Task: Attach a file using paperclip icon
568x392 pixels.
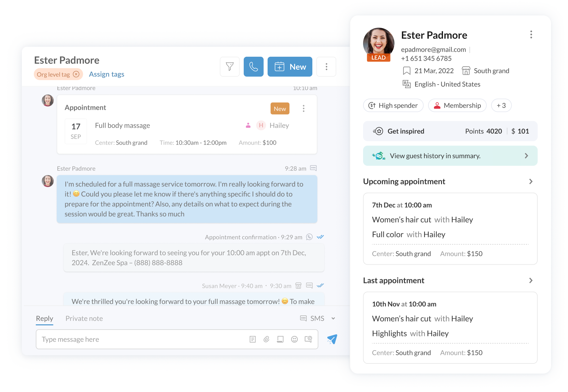Action: pyautogui.click(x=266, y=339)
